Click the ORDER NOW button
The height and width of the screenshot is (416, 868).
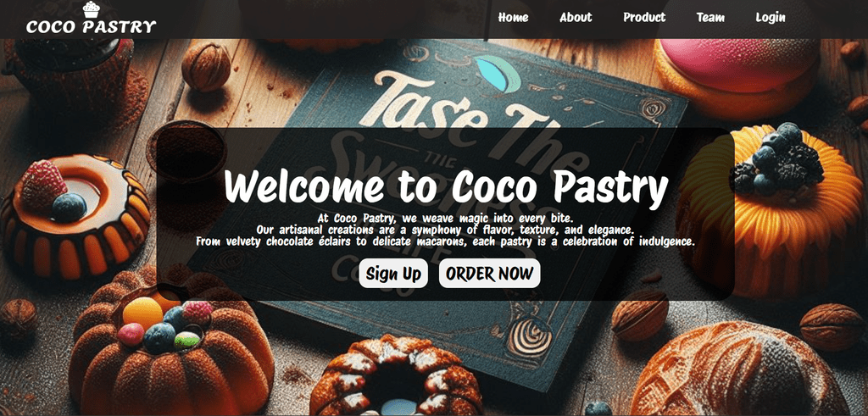[x=490, y=274]
